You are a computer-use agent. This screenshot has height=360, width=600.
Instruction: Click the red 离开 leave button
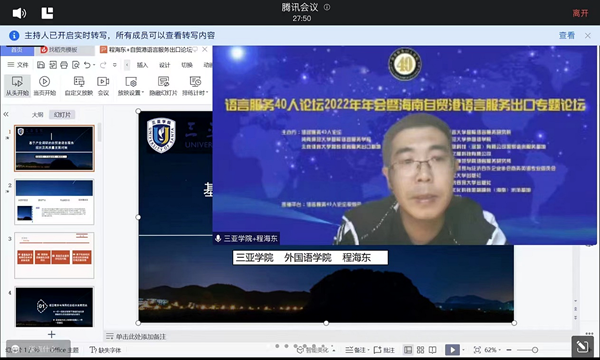(x=580, y=13)
